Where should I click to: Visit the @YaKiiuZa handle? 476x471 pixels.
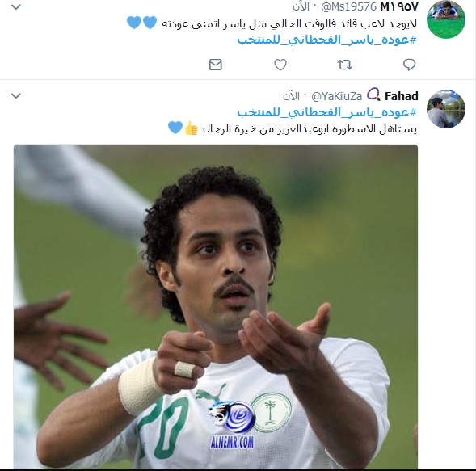[x=337, y=96]
